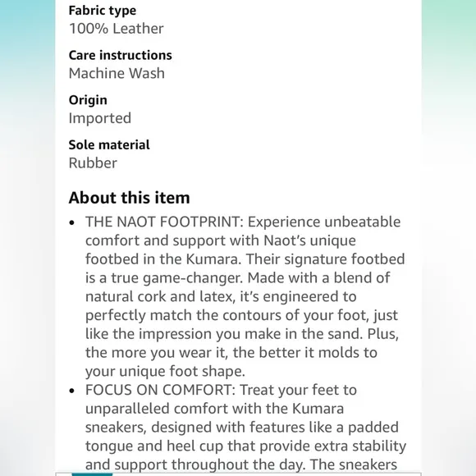Click the bottom panel border below description
Image resolution: width=476 pixels, height=476 pixels.
[238, 473]
